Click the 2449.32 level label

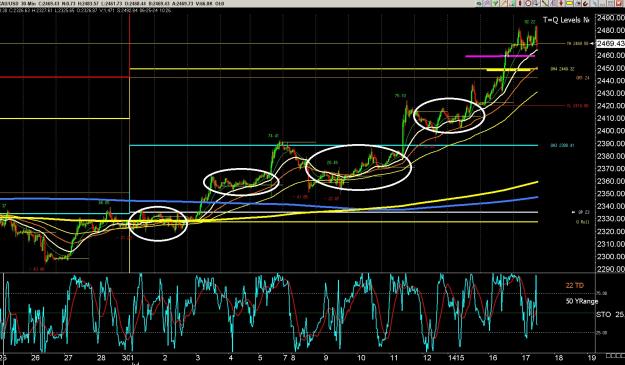[x=562, y=69]
